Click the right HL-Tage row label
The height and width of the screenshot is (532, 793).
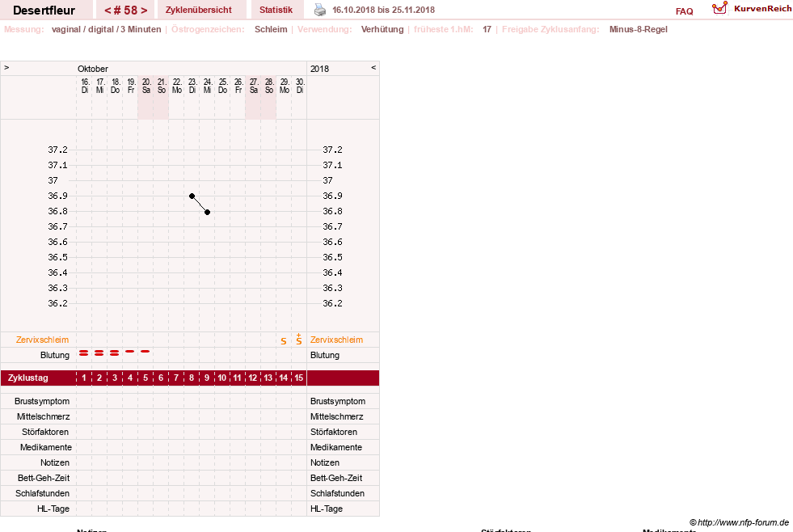(x=327, y=509)
